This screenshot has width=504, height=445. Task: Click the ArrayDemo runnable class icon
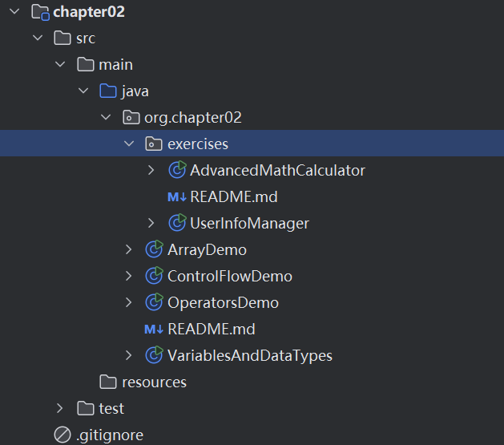(155, 249)
